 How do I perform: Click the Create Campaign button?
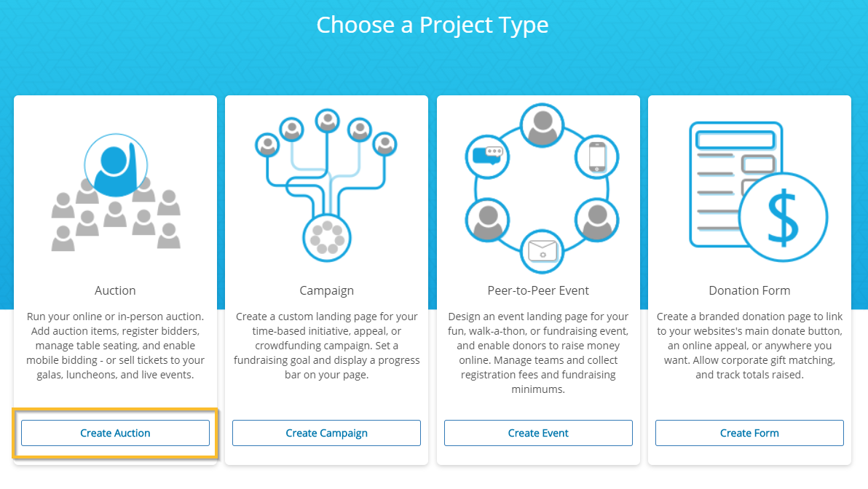(327, 433)
